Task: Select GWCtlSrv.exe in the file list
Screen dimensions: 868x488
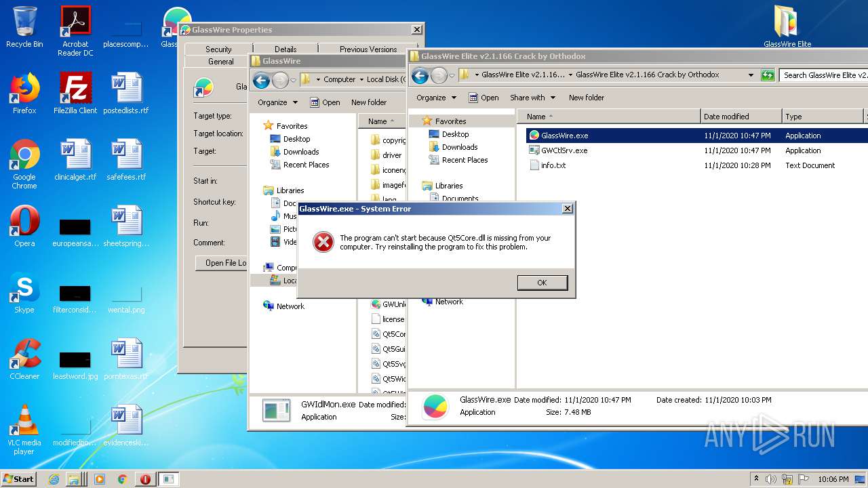Action: [x=564, y=150]
